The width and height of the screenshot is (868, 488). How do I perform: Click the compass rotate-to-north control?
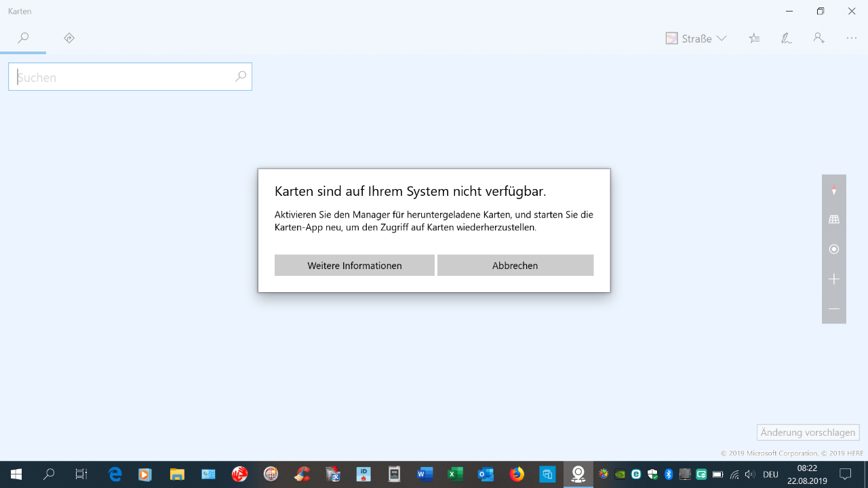pos(834,190)
